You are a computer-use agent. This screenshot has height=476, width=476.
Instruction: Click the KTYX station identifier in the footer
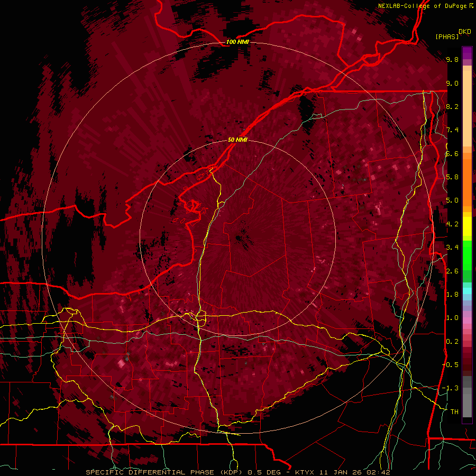(x=305, y=472)
